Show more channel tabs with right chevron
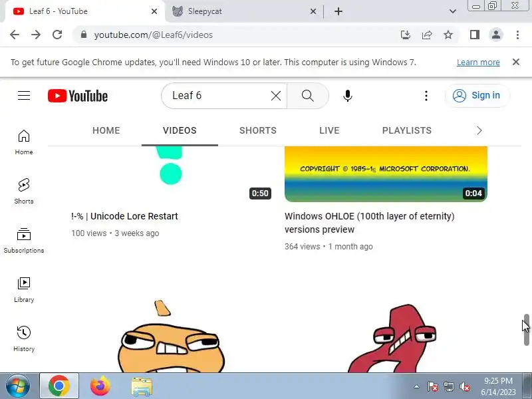The image size is (532, 399). [x=479, y=130]
